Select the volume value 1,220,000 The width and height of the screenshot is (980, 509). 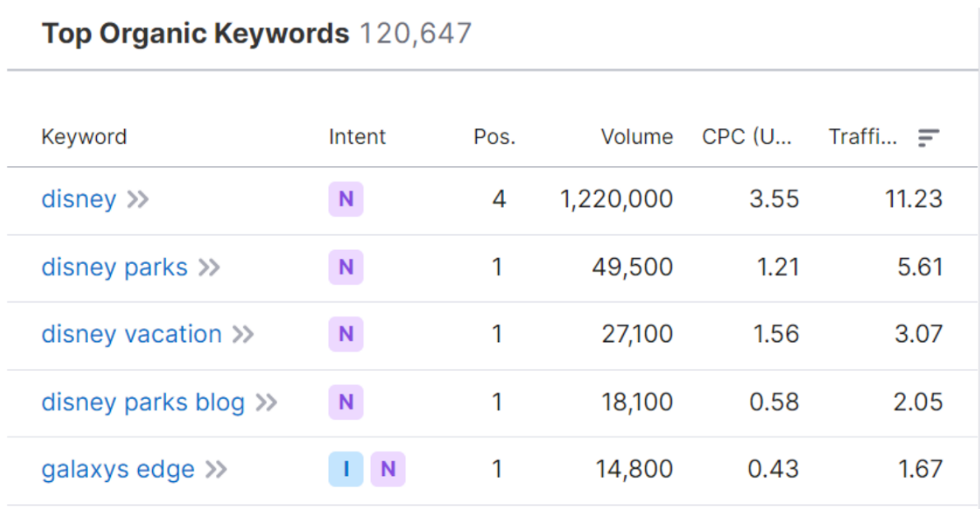[x=617, y=200]
